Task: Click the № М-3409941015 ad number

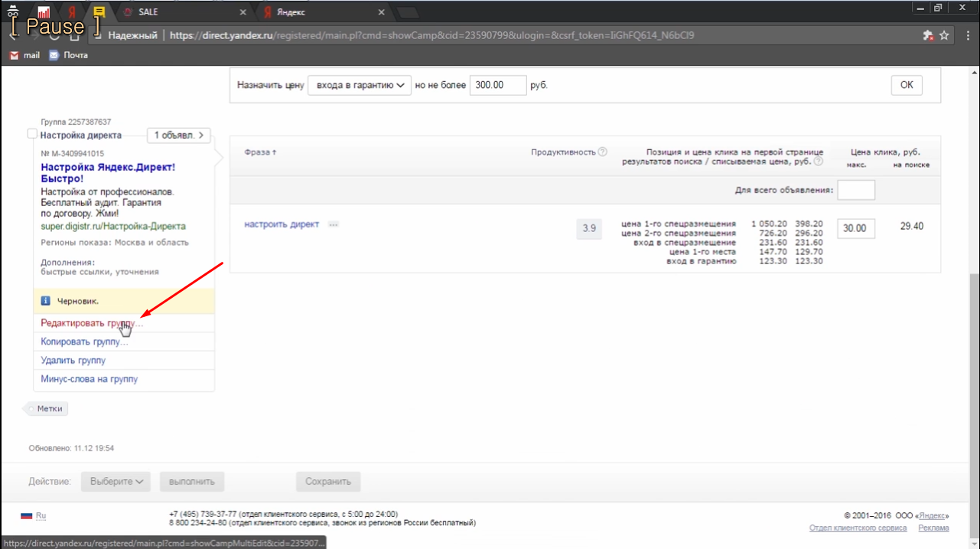Action: click(73, 153)
